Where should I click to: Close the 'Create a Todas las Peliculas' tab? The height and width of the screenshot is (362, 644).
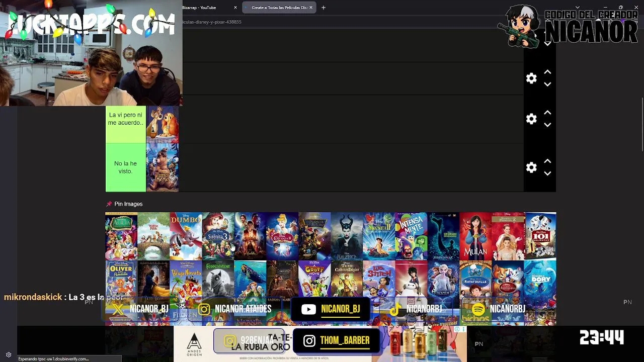[x=311, y=8]
